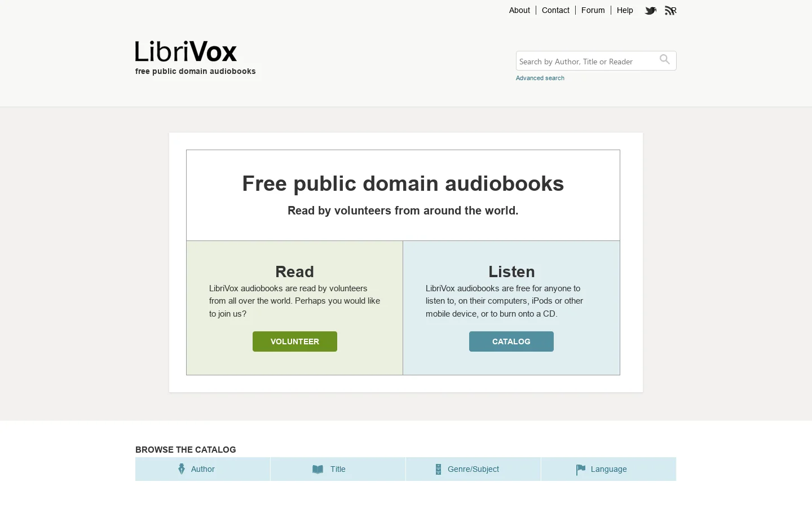Open the LibriVox Twitter page icon

tap(650, 10)
